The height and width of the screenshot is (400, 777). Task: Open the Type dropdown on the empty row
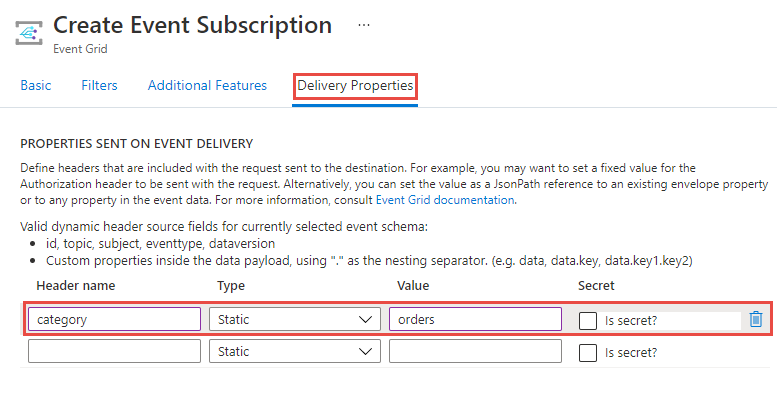(294, 352)
